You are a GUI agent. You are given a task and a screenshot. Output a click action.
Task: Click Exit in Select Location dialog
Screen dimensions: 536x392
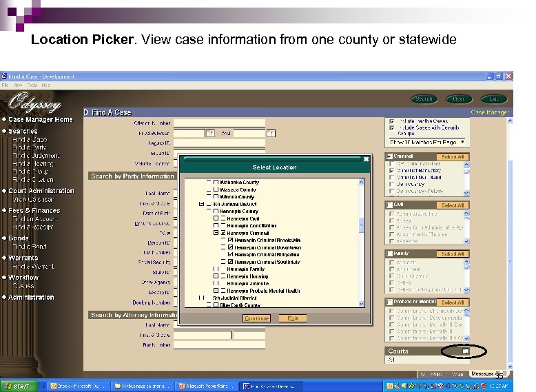pyautogui.click(x=293, y=318)
